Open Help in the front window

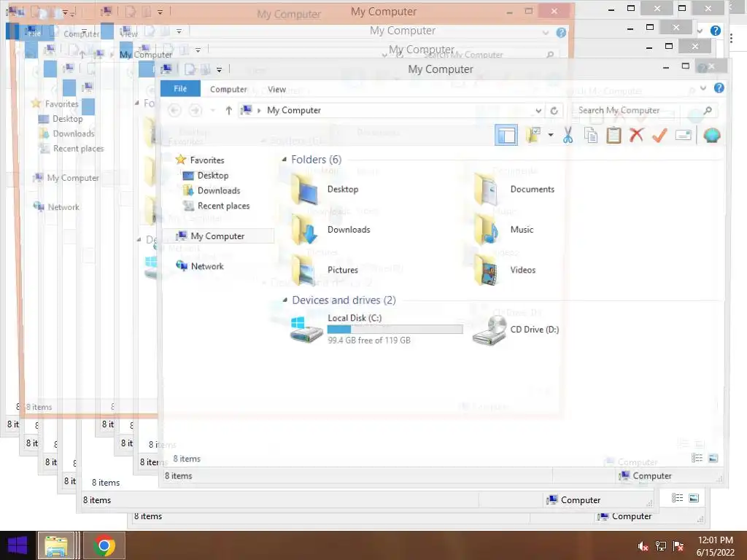[x=719, y=88]
